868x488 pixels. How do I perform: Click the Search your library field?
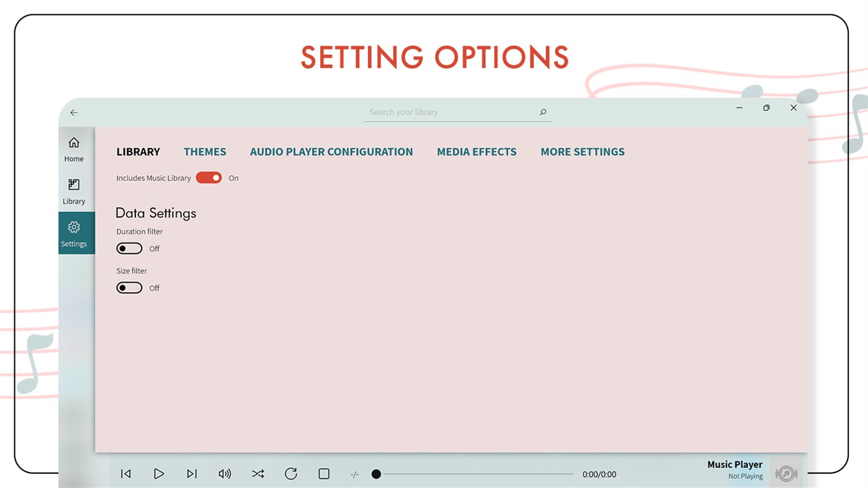tap(458, 112)
